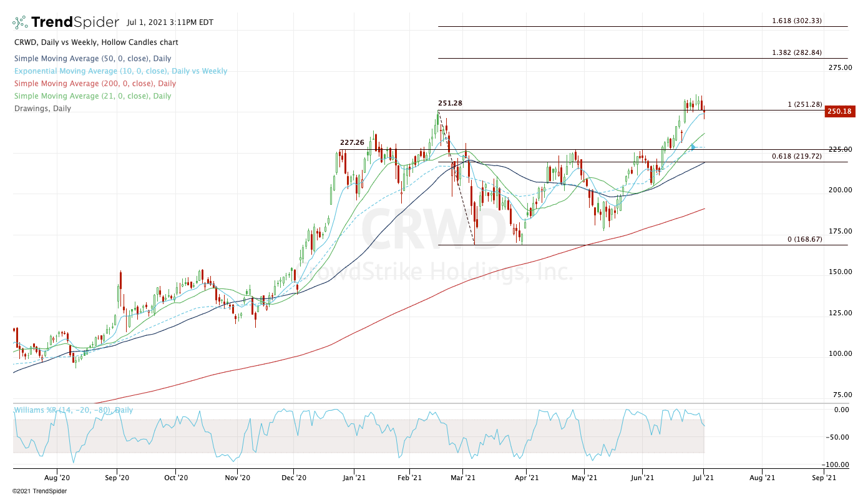Select the 227.26 price annotation
Image resolution: width=868 pixels, height=497 pixels.
click(352, 142)
